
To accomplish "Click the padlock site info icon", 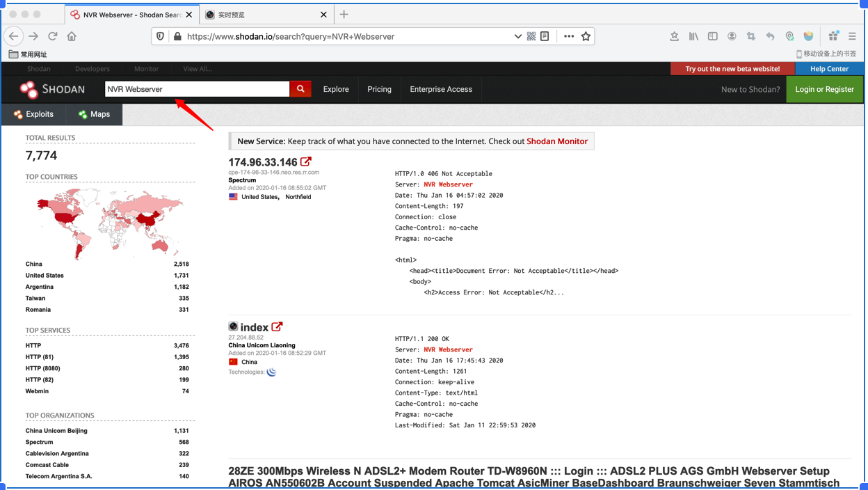I will point(177,36).
